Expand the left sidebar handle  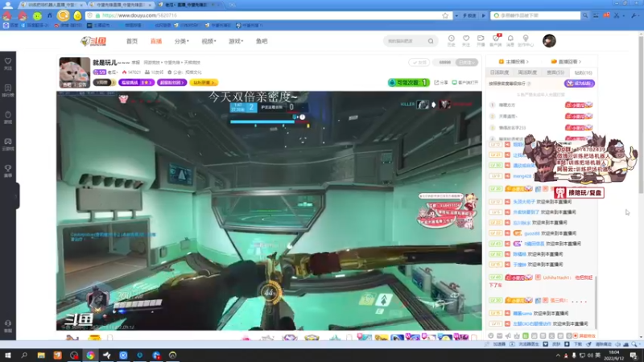(18, 195)
